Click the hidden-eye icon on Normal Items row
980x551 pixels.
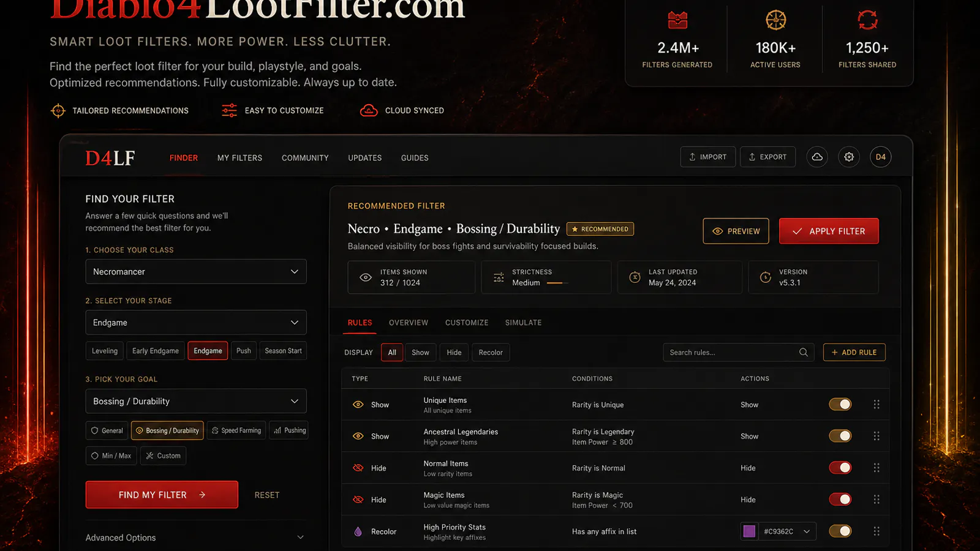pos(358,468)
